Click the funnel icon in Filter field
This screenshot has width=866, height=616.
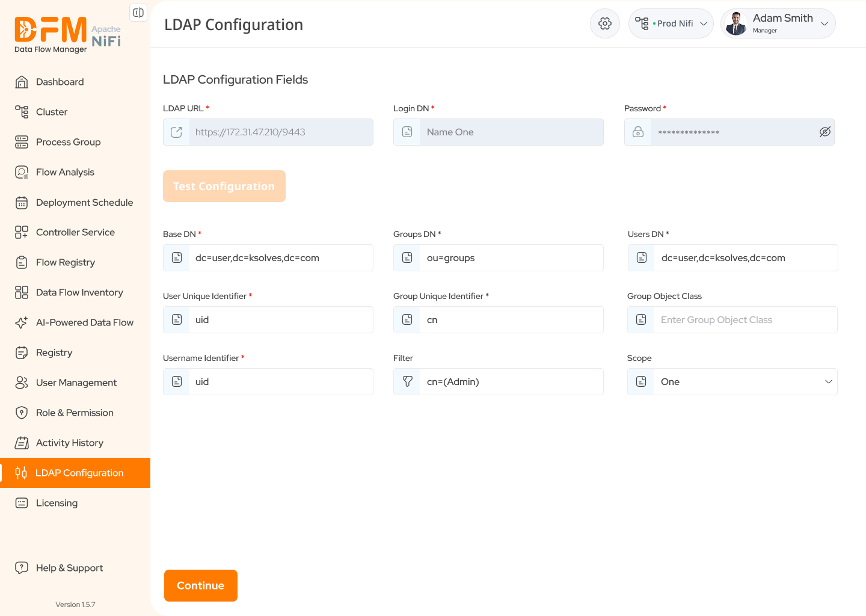(x=407, y=381)
